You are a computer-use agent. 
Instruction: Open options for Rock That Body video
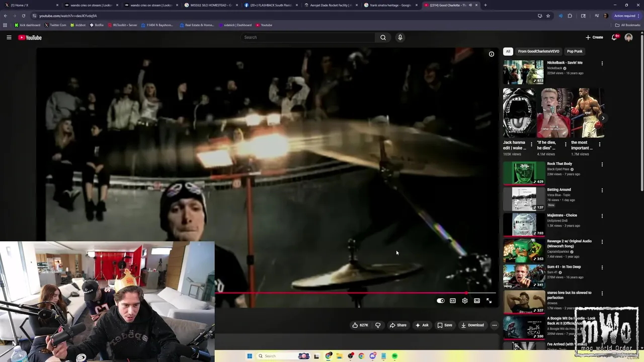tap(602, 164)
